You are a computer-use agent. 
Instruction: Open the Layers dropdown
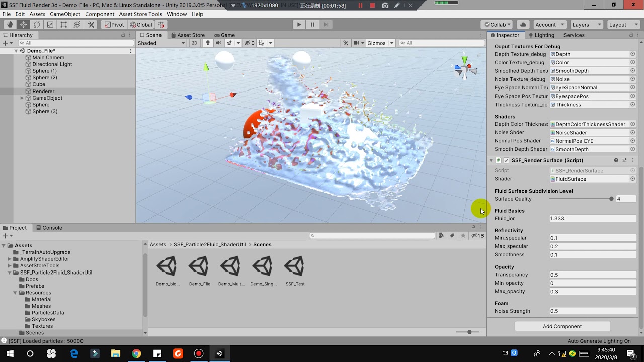point(587,25)
